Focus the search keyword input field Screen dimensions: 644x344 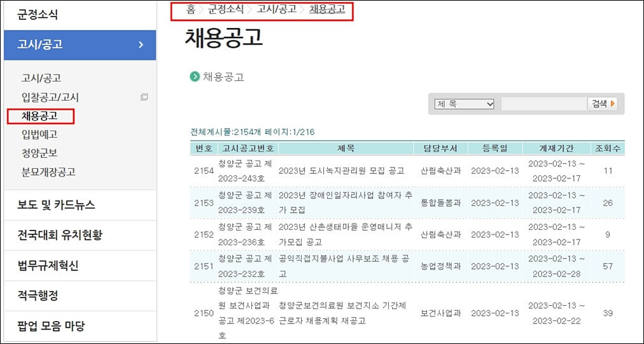coord(544,104)
